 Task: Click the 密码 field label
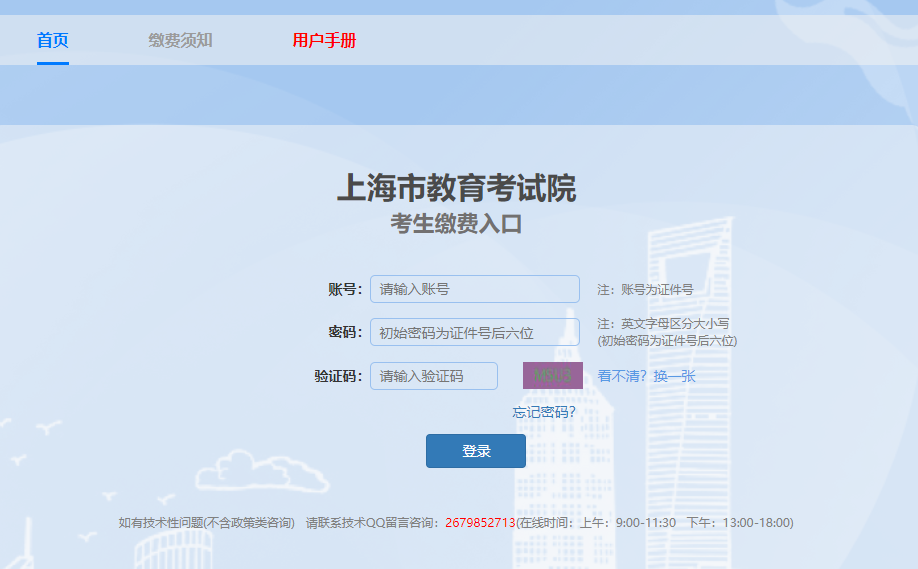pyautogui.click(x=344, y=332)
